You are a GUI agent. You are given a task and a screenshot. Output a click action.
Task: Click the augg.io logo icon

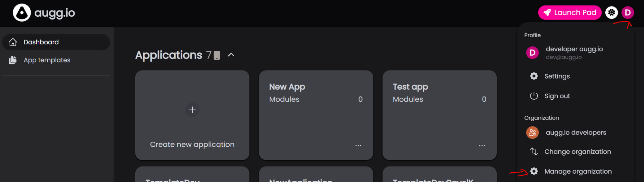pos(22,13)
